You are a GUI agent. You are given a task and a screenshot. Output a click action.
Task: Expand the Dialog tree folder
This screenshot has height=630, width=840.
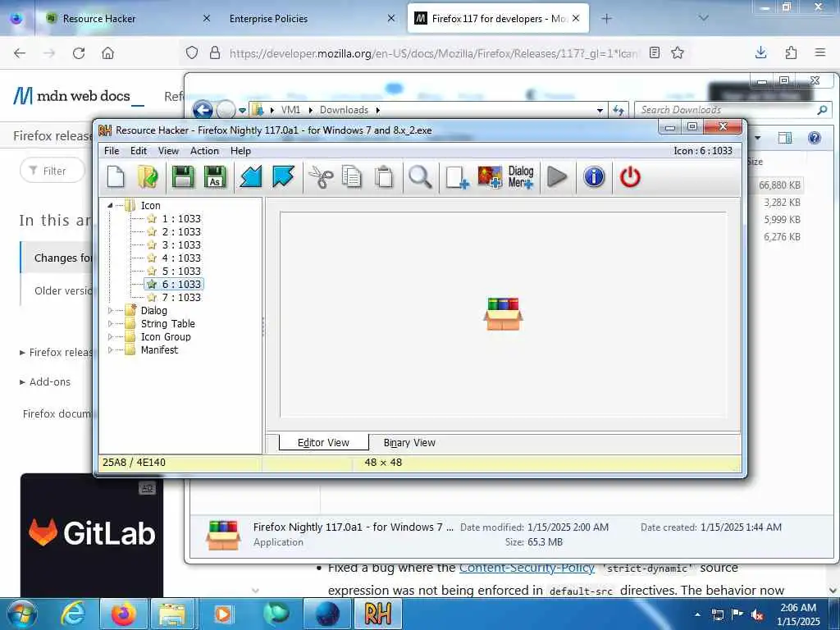[110, 310]
